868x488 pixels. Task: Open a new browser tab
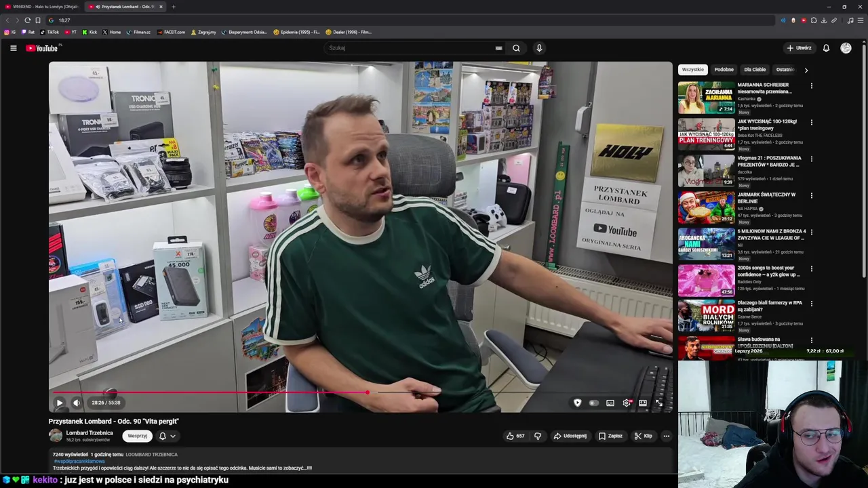(173, 7)
